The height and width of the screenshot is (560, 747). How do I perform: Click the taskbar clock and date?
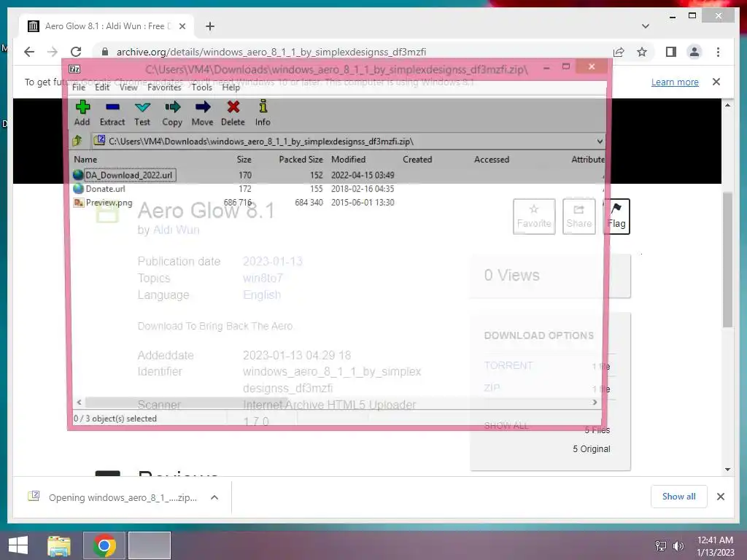(x=715, y=545)
